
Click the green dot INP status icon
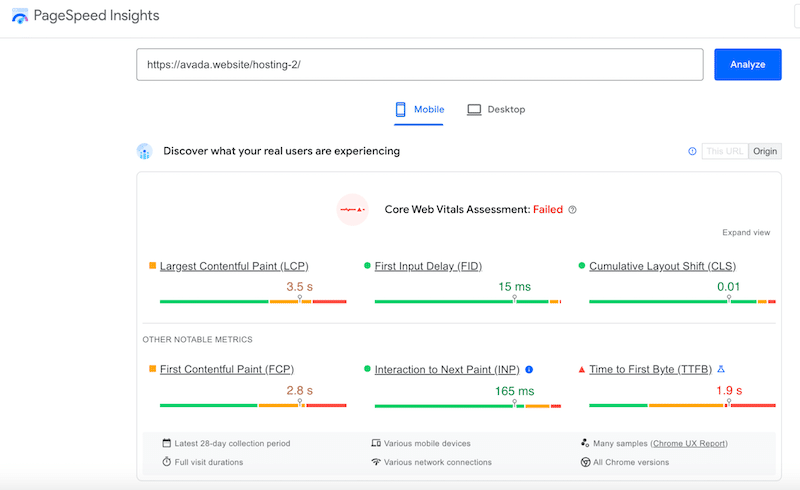(x=367, y=369)
